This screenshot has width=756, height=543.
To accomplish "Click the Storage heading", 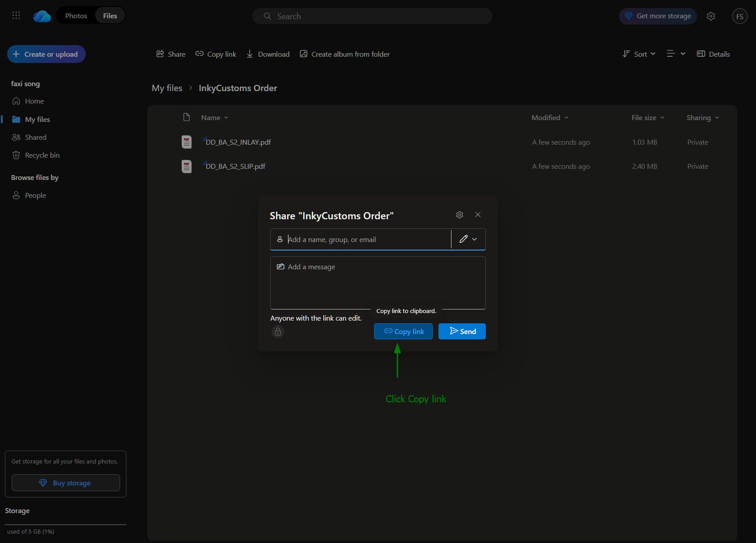I will pos(17,510).
